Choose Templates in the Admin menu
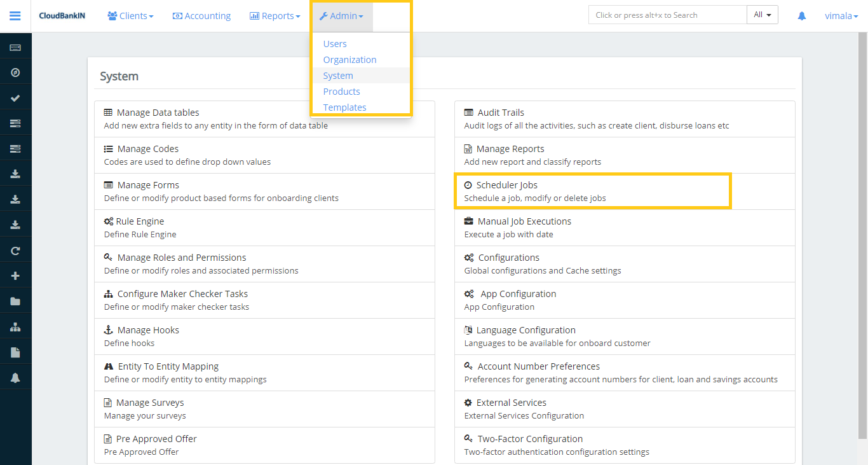868x465 pixels. pyautogui.click(x=345, y=107)
